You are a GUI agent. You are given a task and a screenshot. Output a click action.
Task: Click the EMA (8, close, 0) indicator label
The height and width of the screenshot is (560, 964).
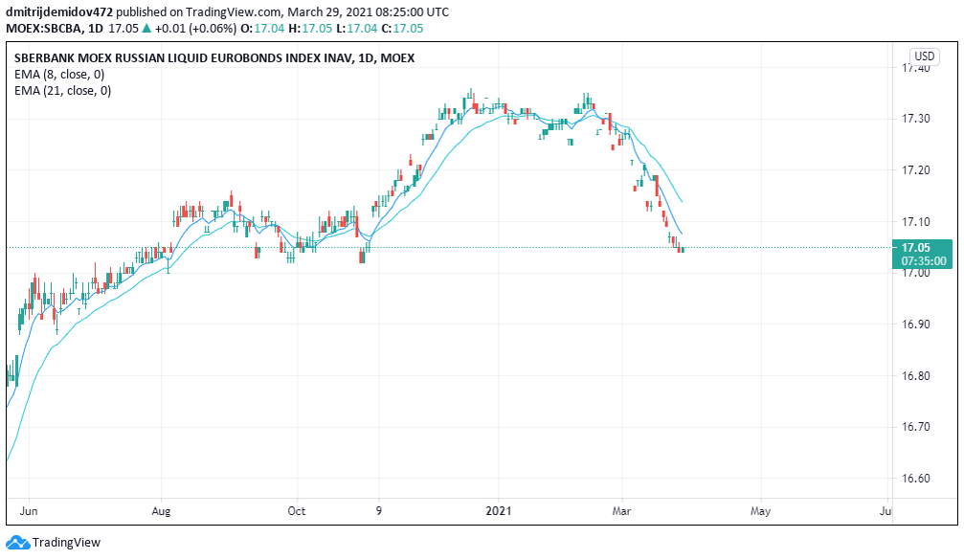pyautogui.click(x=59, y=75)
